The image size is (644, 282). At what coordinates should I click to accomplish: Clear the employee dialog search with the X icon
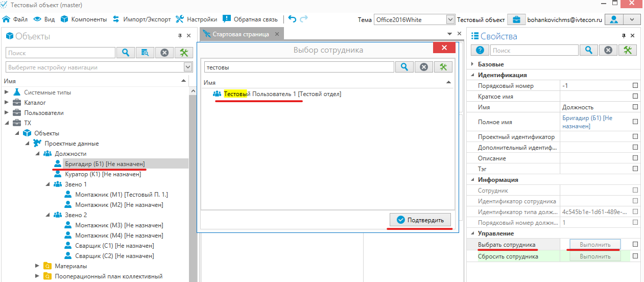click(x=423, y=67)
